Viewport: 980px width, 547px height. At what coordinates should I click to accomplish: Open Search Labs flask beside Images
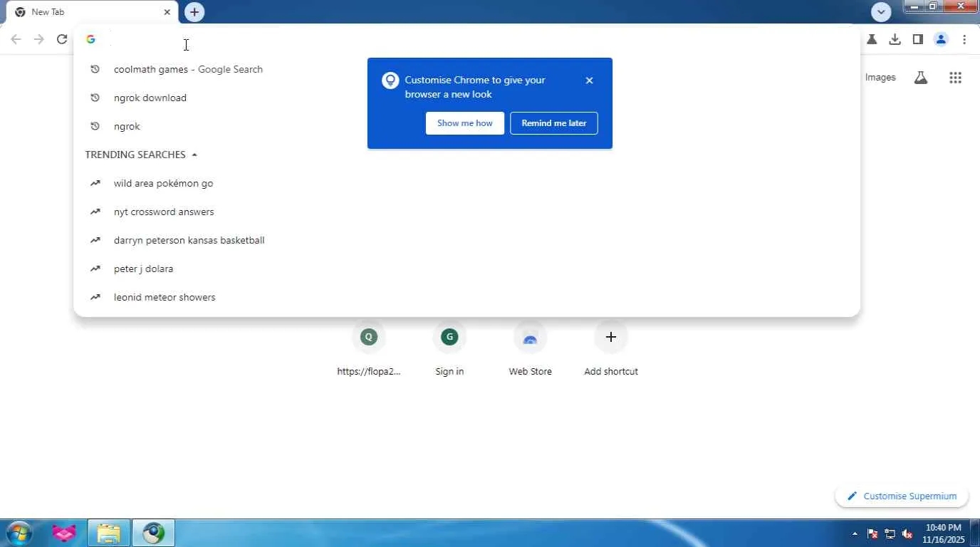point(921,78)
